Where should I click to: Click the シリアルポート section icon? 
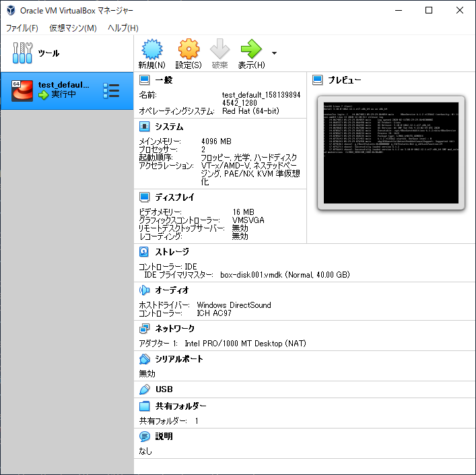click(x=145, y=359)
